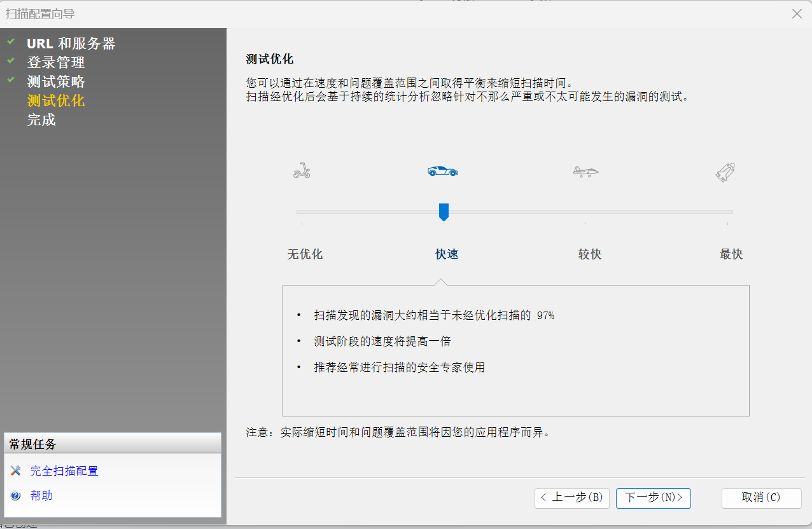This screenshot has width=812, height=529.
Task: Click the question mark help icon
Action: tap(16, 496)
